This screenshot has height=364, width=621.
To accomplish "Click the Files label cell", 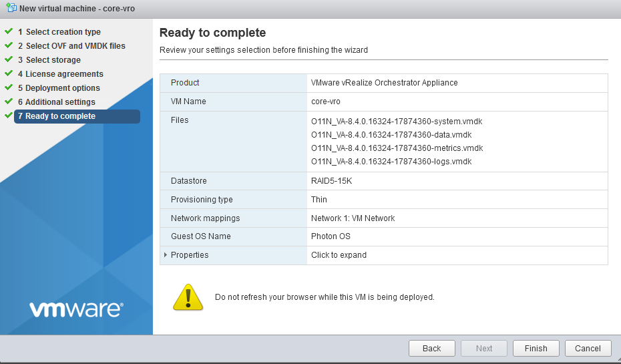I will coord(234,142).
